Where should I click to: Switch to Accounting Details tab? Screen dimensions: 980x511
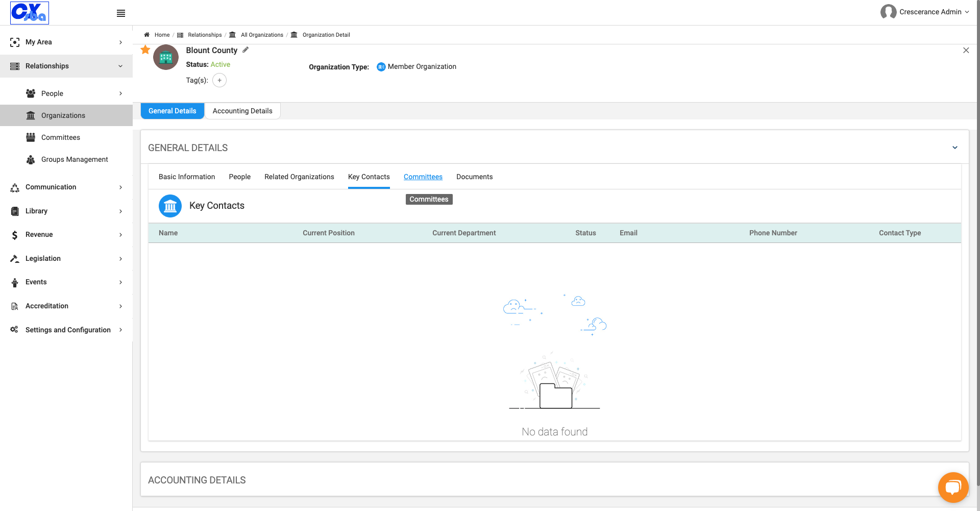click(x=242, y=111)
